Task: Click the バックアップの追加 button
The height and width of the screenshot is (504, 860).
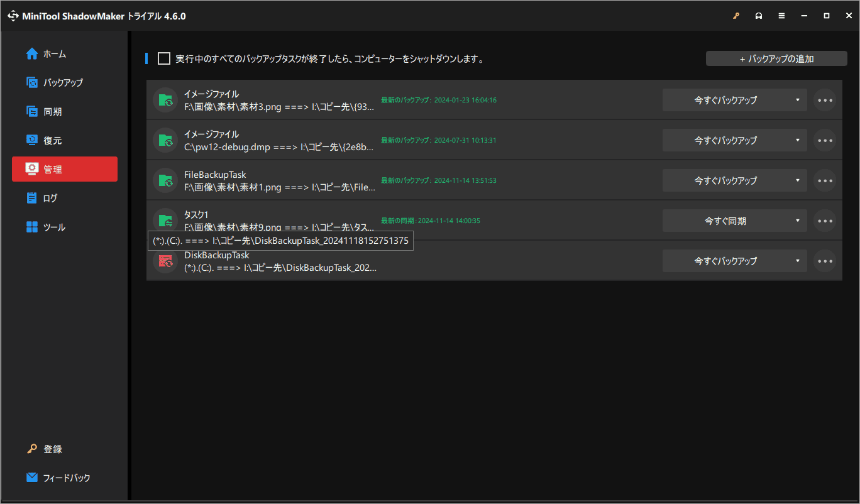Action: point(776,58)
